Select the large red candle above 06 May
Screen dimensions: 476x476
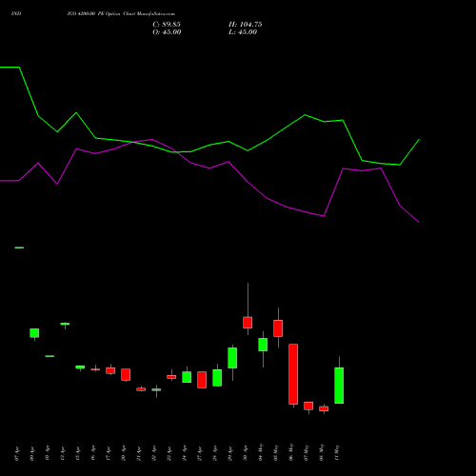(x=293, y=374)
